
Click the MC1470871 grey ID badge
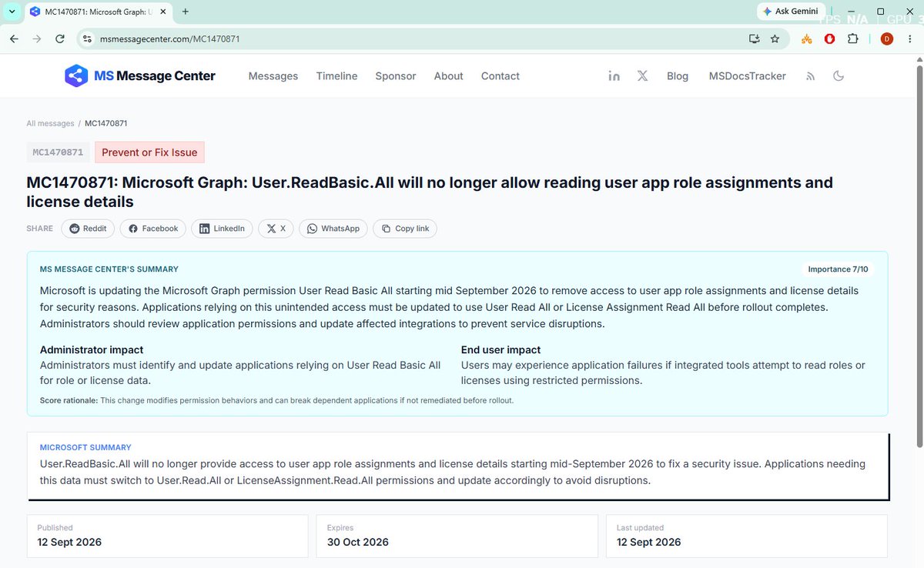coord(58,152)
